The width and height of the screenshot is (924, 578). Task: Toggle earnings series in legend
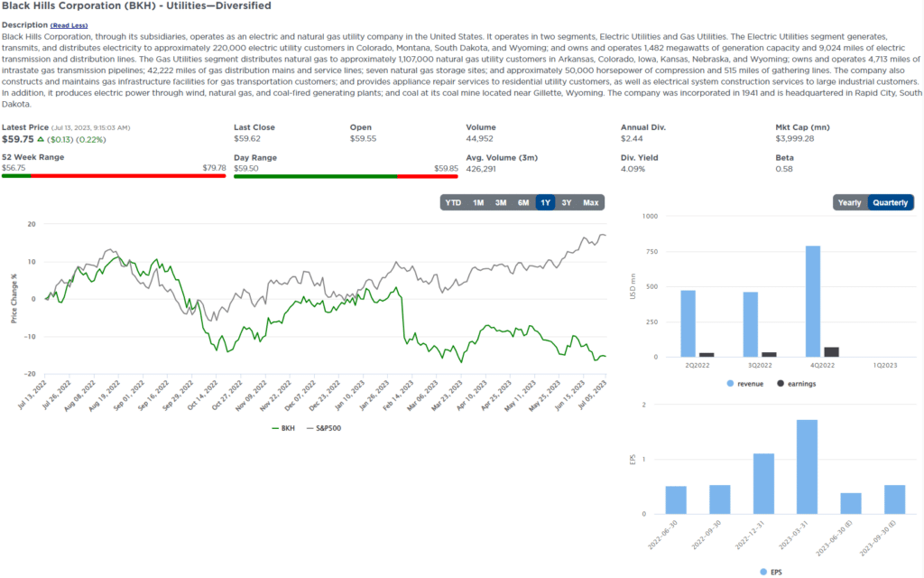click(x=796, y=383)
